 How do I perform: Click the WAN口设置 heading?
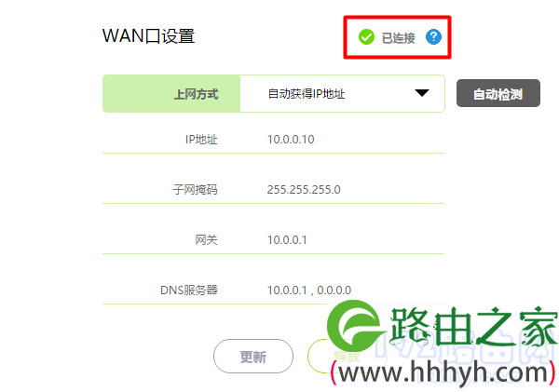click(148, 36)
